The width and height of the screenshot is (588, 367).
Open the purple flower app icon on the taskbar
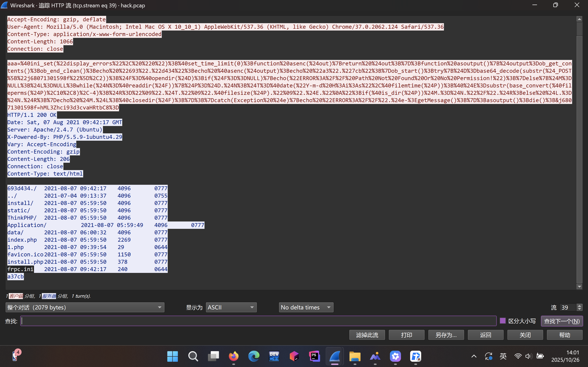395,356
